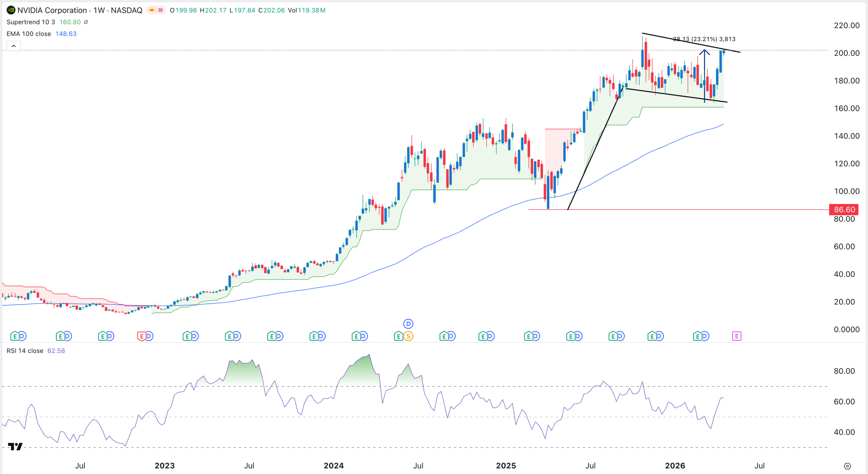
Task: Click the TradingView logo
Action: [15, 447]
